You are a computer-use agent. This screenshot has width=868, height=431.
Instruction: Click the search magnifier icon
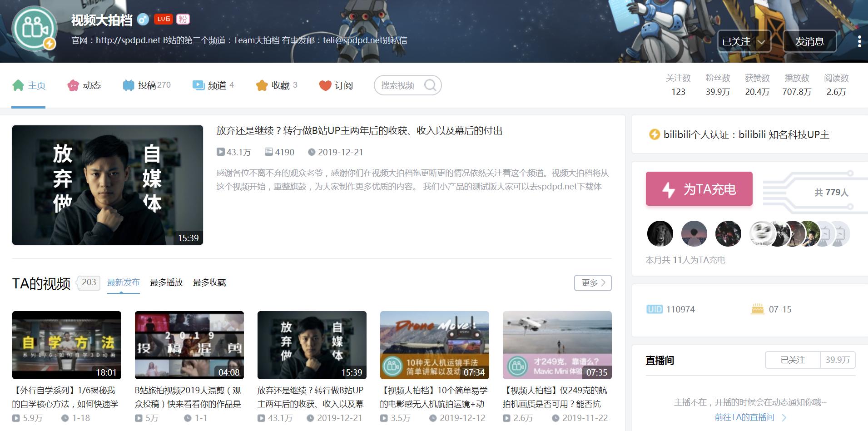point(430,85)
